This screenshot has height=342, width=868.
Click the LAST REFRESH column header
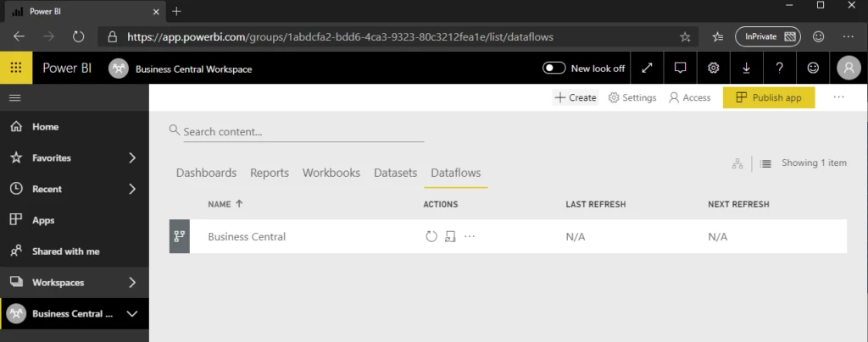tap(596, 204)
